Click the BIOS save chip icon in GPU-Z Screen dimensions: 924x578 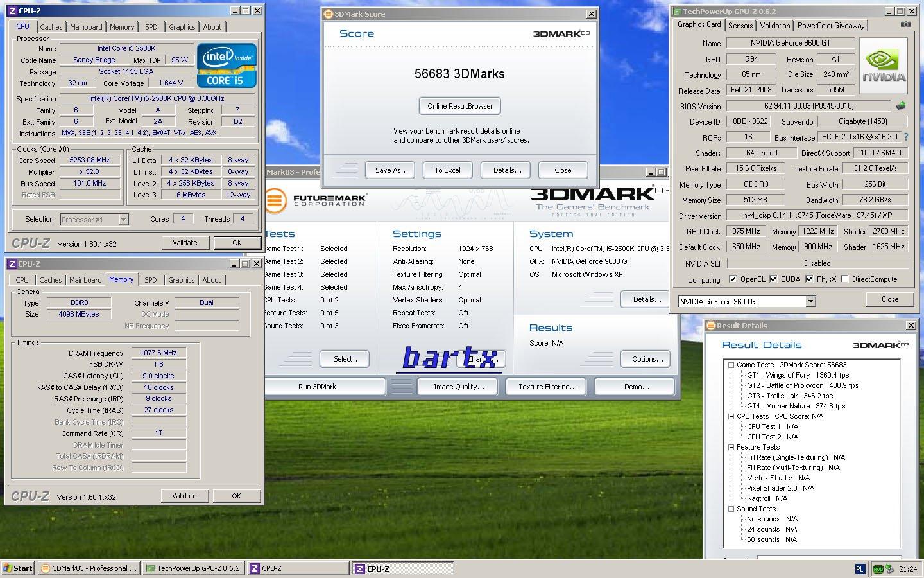point(901,106)
